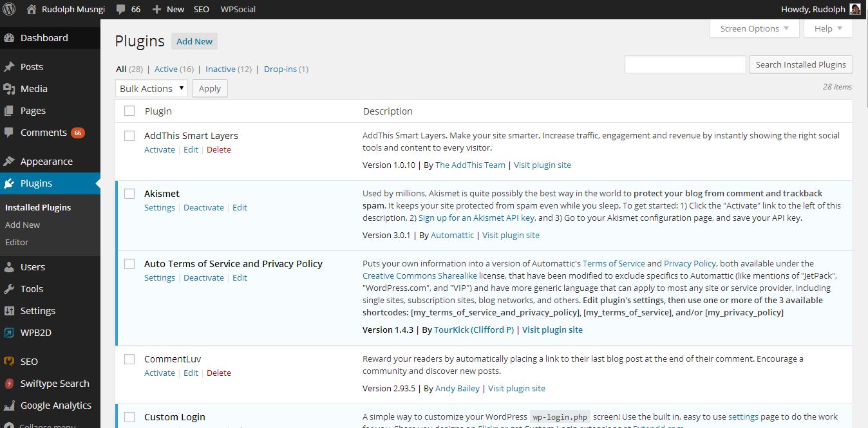The height and width of the screenshot is (428, 868).
Task: Click the Appearance paintbrush icon
Action: tap(9, 162)
